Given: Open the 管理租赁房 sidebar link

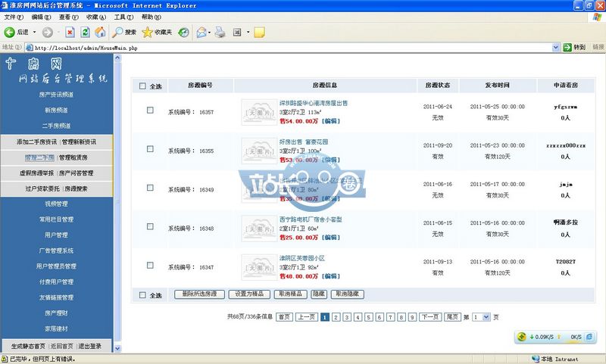Looking at the screenshot, I should point(73,157).
